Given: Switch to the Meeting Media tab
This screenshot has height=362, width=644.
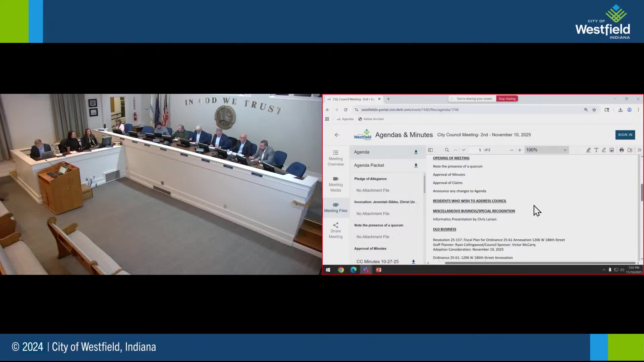Looking at the screenshot, I should [335, 184].
